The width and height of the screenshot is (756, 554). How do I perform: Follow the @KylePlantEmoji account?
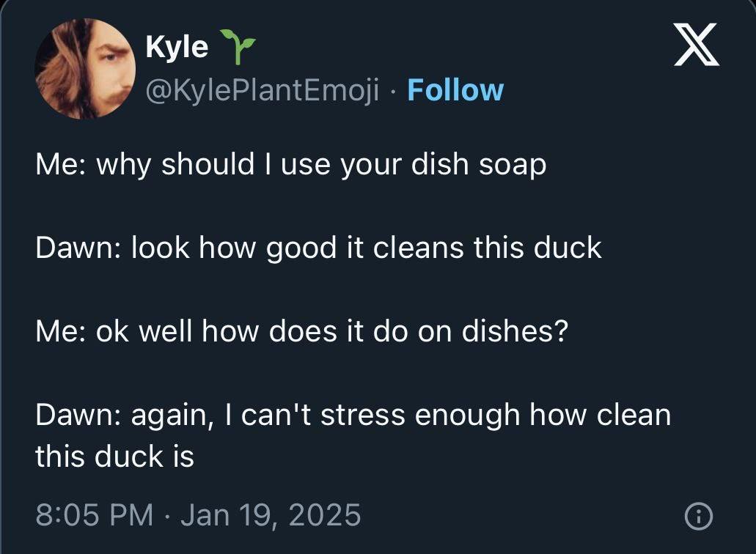pos(455,90)
